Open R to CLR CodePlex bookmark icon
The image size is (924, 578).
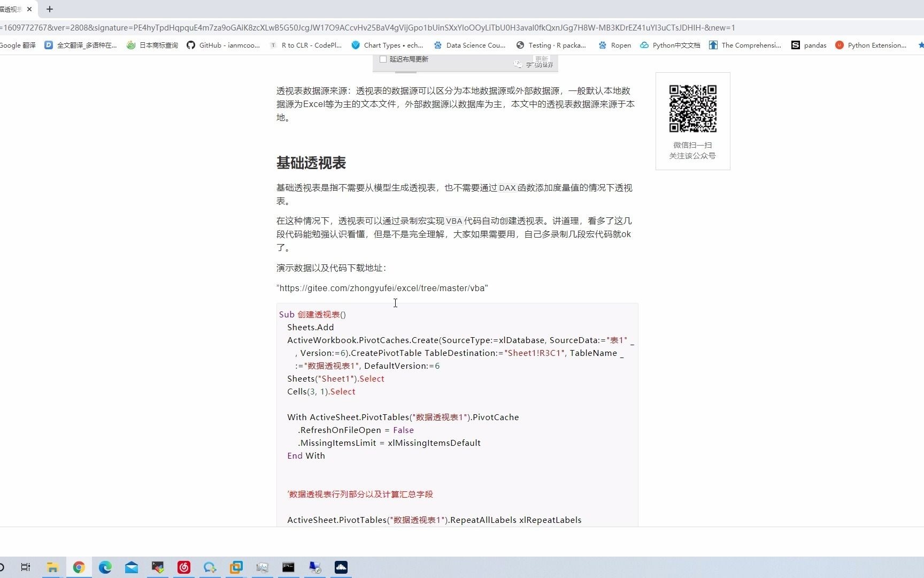(273, 45)
